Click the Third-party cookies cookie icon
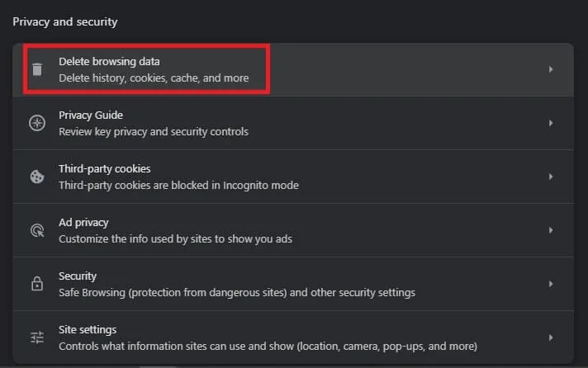 click(x=37, y=177)
